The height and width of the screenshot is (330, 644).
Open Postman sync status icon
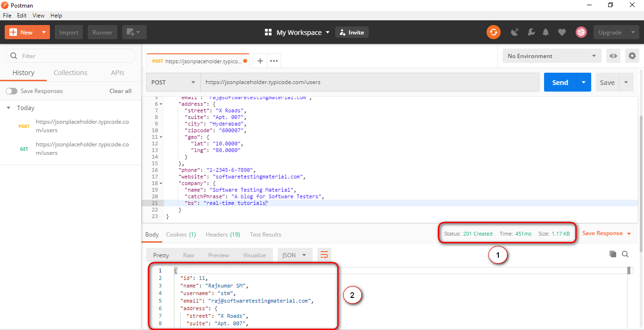pyautogui.click(x=493, y=32)
